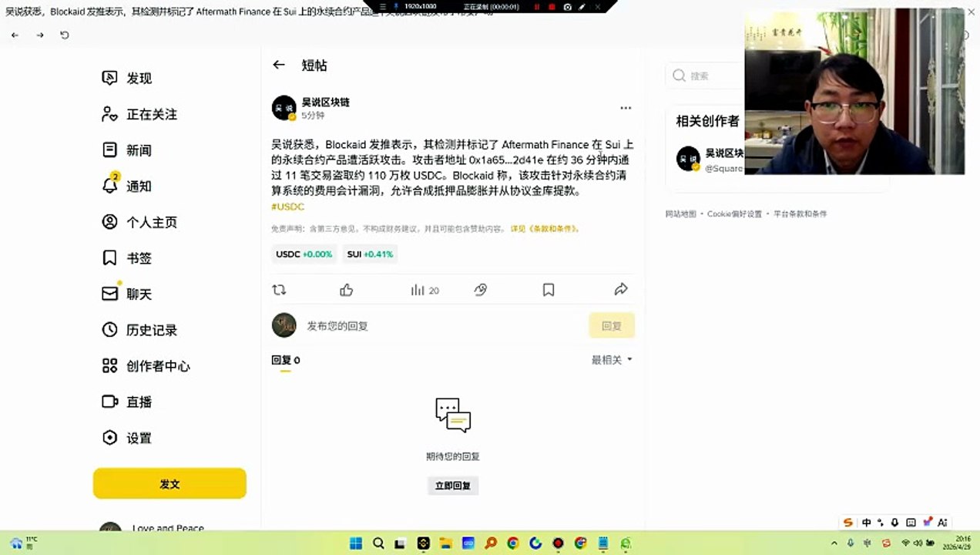Open 吴说区块链 in 相关创作者 panel
Viewport: 980px width, 555px height.
(x=724, y=153)
